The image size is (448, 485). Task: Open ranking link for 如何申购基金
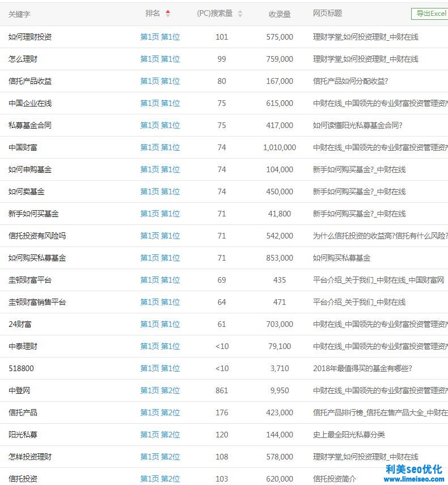click(x=160, y=169)
